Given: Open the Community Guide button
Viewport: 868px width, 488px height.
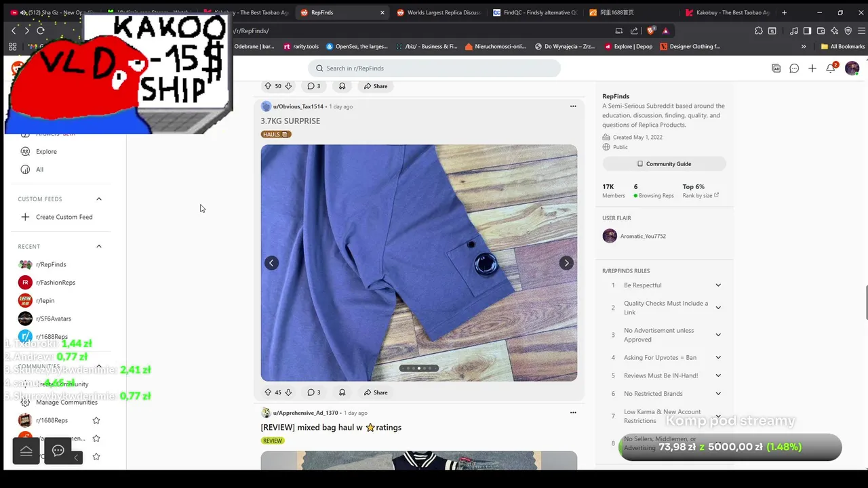Looking at the screenshot, I should click(x=664, y=164).
